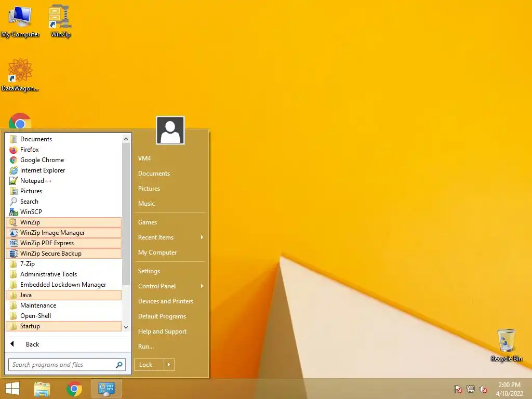The image size is (532, 399).
Task: Expand the Startup folder
Action: tap(64, 326)
